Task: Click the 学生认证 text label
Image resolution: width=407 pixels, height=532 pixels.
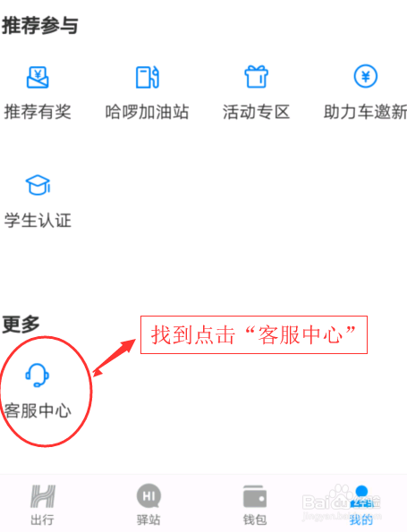Action: [38, 220]
